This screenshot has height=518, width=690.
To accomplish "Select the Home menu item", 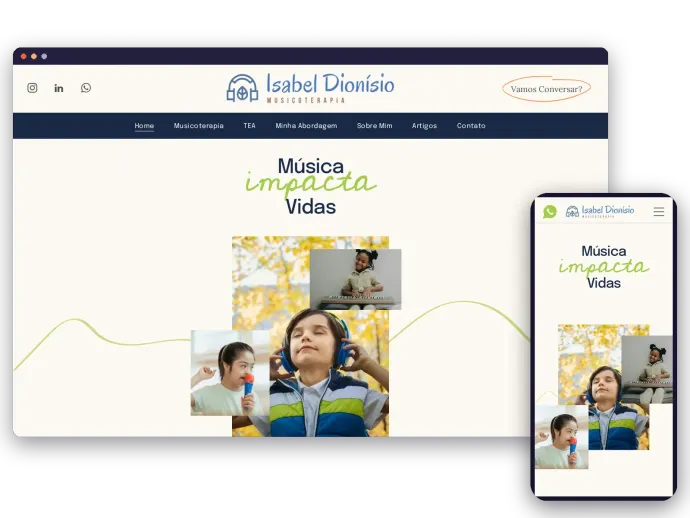I will 144,126.
